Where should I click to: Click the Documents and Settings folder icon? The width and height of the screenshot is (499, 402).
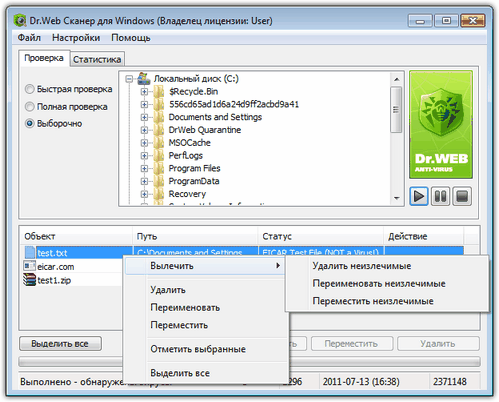point(159,117)
